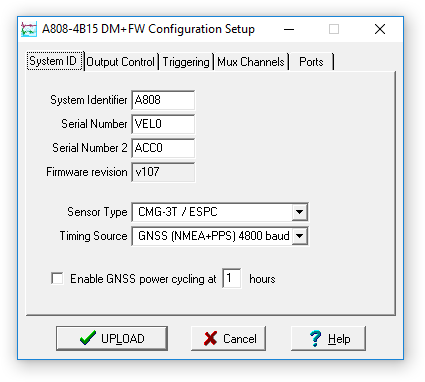Minimize the Configuration Setup window

click(289, 29)
